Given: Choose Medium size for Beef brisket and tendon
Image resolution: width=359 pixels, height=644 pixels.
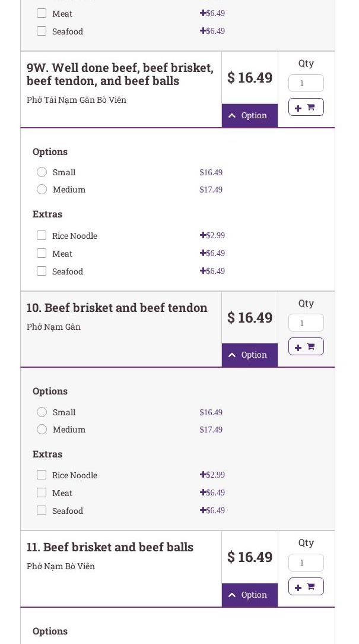Looking at the screenshot, I should [x=42, y=430].
